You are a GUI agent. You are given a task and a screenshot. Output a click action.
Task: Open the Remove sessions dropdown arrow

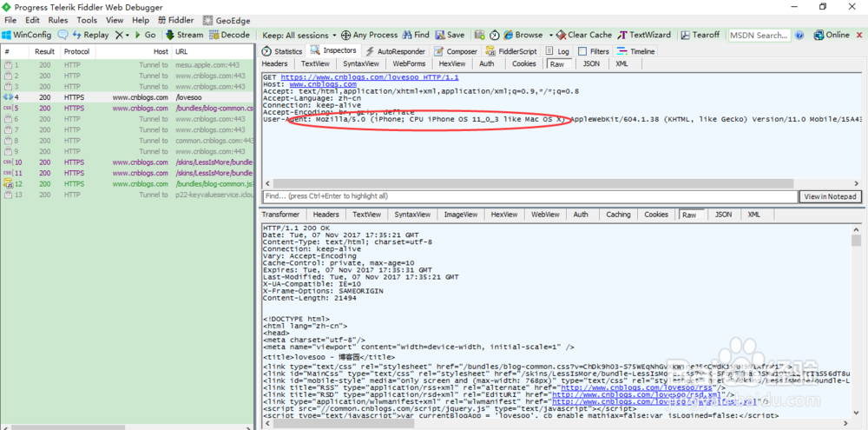128,35
